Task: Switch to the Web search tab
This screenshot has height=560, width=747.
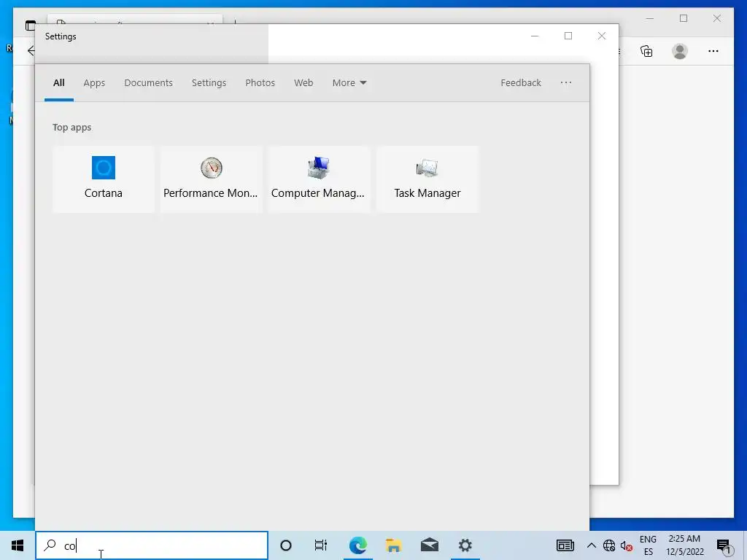Action: (x=303, y=83)
